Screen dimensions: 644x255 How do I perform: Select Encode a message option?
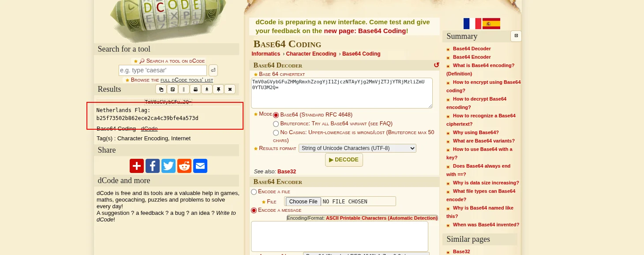(x=254, y=210)
